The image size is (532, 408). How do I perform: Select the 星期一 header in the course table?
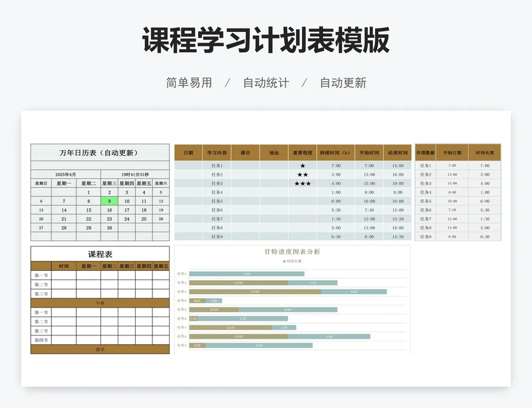tap(88, 266)
